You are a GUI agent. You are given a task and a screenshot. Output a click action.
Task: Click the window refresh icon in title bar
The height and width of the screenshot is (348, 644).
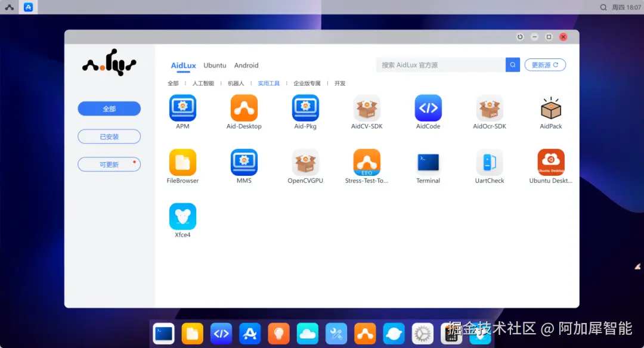520,37
